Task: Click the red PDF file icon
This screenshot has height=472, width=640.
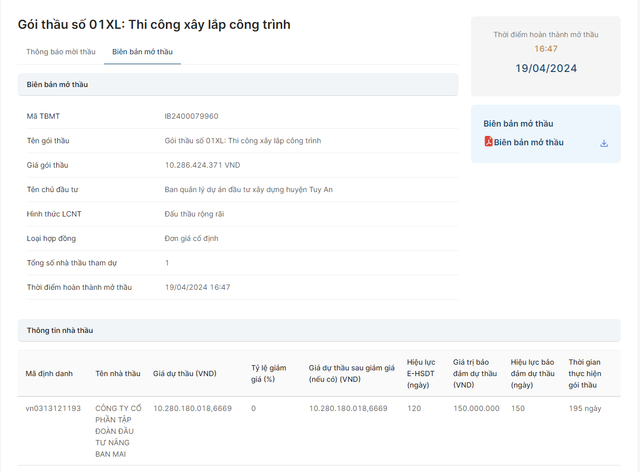Action: click(488, 142)
